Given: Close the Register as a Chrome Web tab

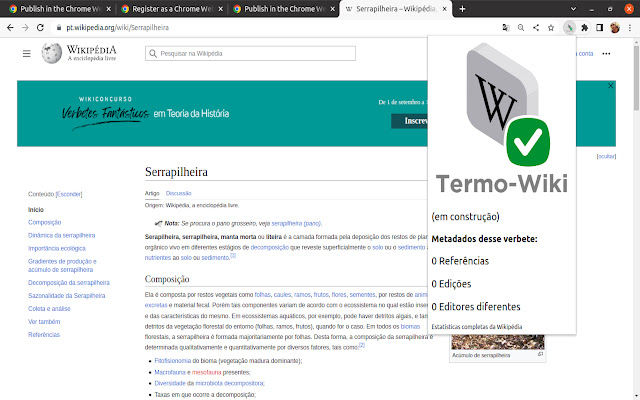Looking at the screenshot, I should [221, 9].
